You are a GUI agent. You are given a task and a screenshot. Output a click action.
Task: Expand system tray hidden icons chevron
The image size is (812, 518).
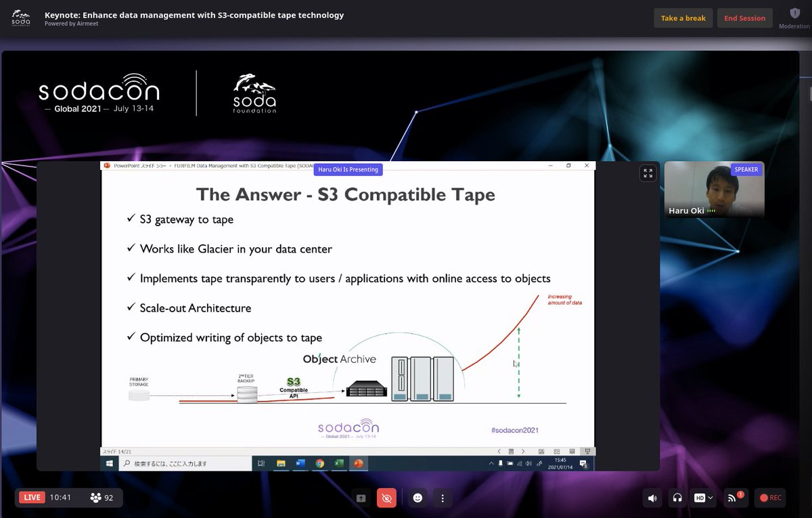(x=492, y=464)
